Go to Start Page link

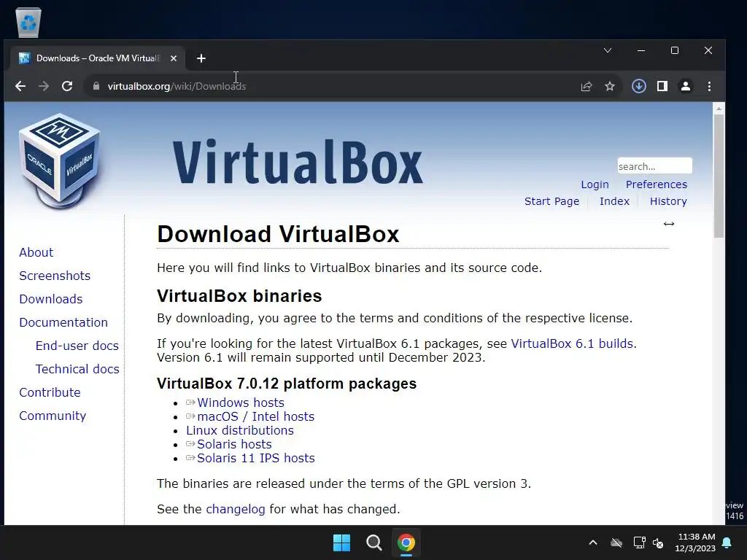pos(551,201)
